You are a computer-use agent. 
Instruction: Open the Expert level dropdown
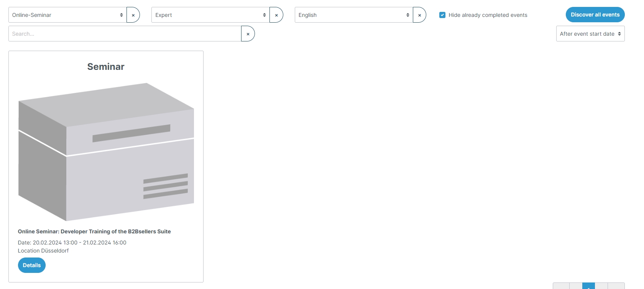[x=210, y=15]
